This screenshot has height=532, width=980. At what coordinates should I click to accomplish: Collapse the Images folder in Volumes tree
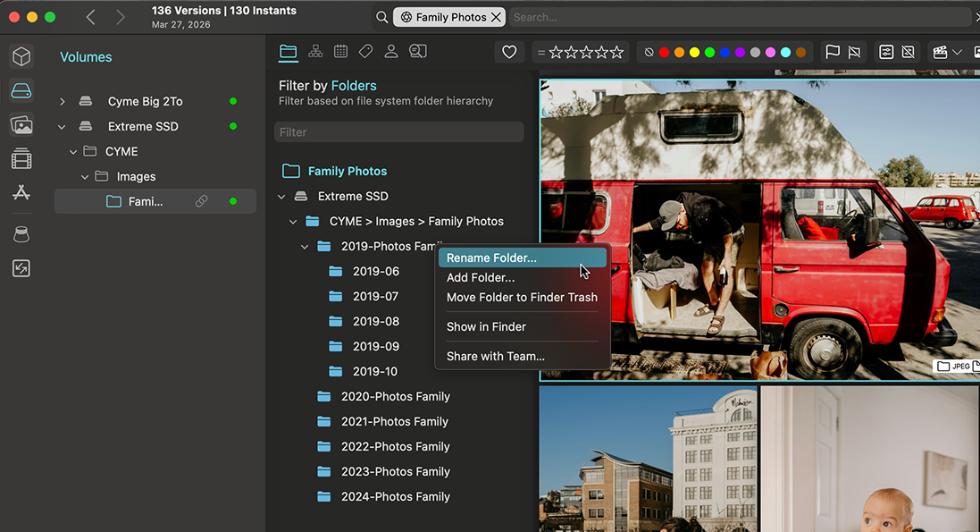86,177
